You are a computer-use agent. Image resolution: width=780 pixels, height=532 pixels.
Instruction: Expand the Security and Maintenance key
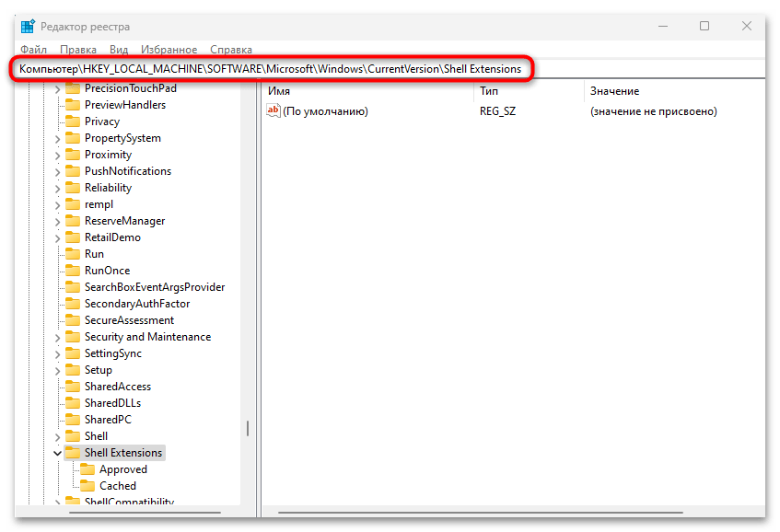pos(57,336)
